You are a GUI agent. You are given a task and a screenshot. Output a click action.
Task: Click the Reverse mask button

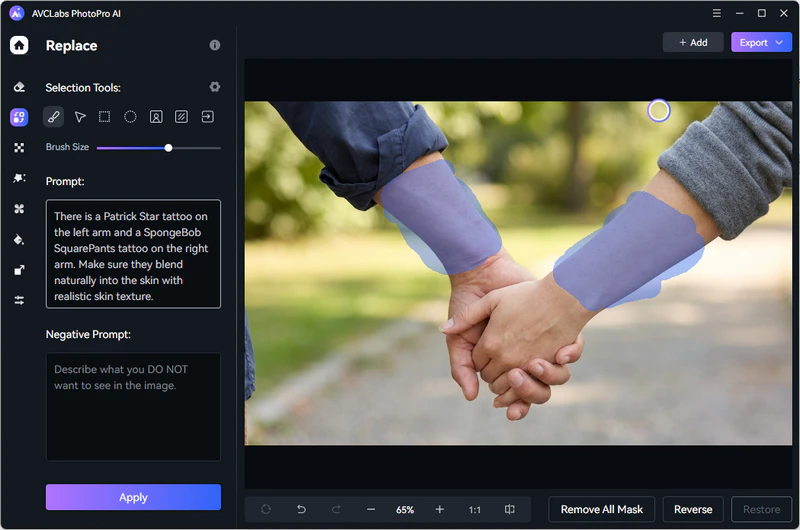point(693,509)
